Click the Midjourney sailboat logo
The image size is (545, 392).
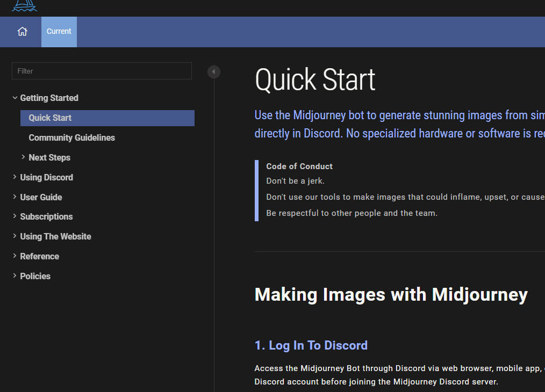click(24, 5)
